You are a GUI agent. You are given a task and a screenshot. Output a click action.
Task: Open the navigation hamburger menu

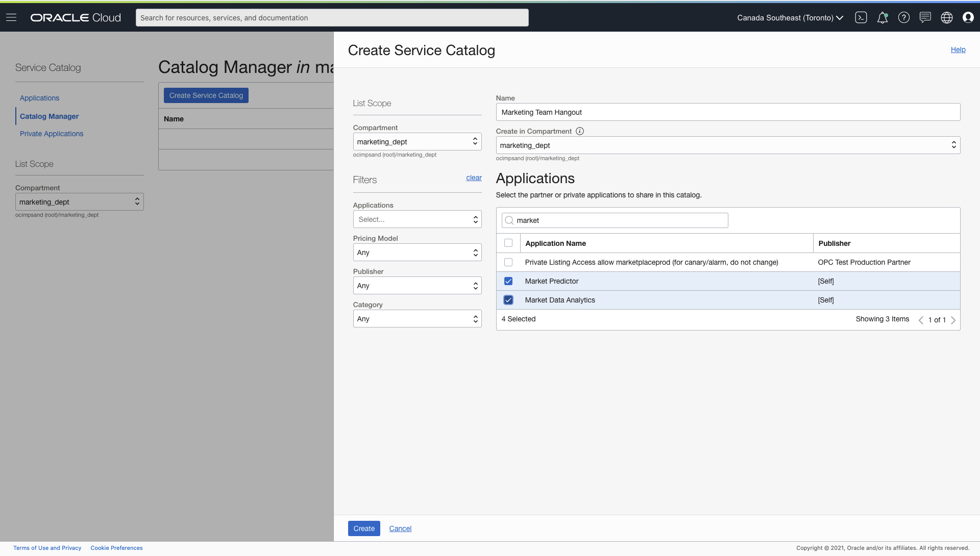pyautogui.click(x=11, y=17)
